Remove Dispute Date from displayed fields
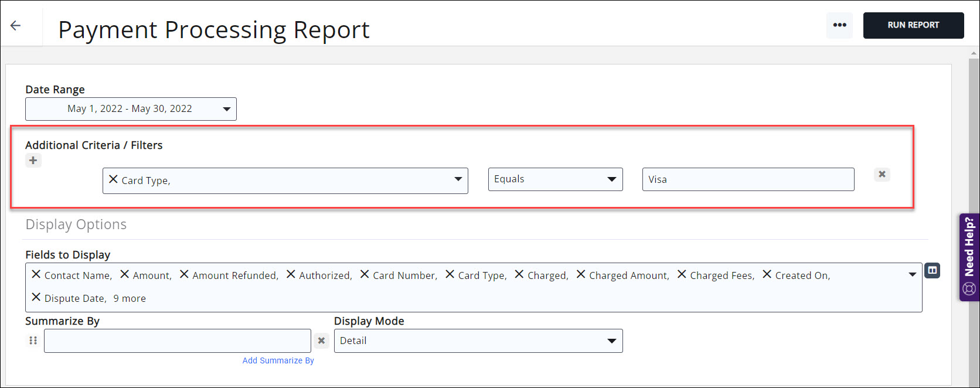 tap(36, 297)
